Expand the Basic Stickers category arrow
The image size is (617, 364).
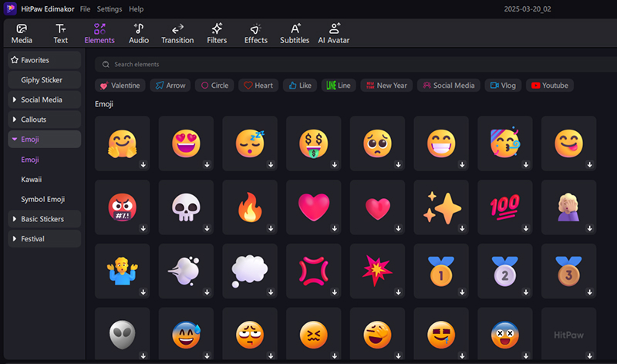pos(15,219)
